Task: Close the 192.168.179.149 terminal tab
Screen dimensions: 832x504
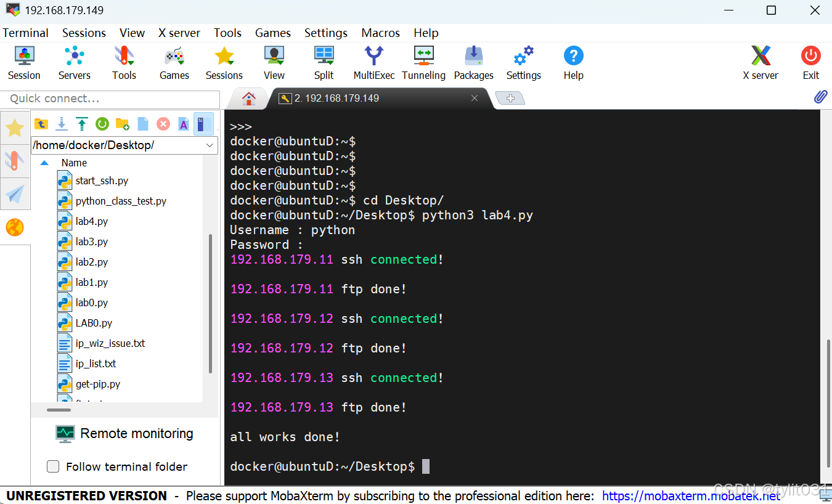Action: point(475,98)
